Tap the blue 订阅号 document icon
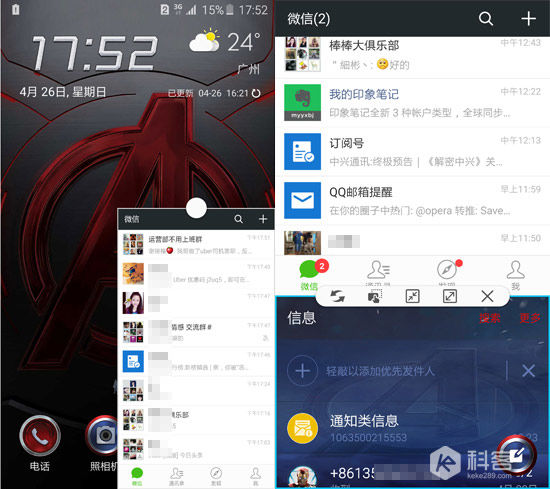This screenshot has height=489, width=550. pos(302,152)
